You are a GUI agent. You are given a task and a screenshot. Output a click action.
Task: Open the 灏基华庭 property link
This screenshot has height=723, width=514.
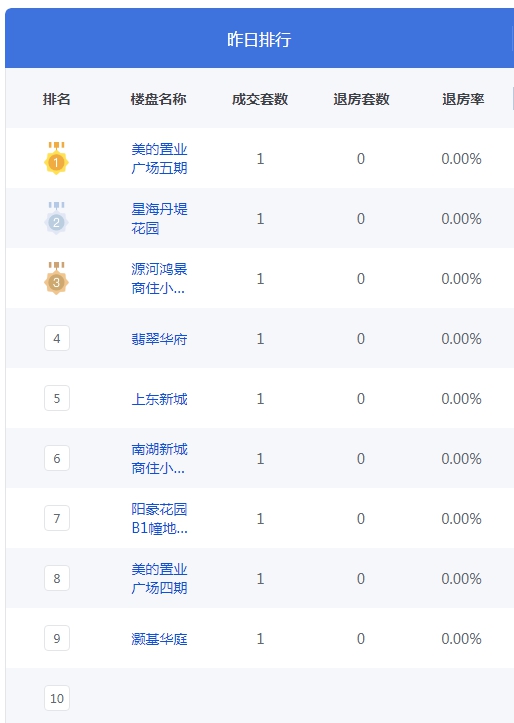(159, 639)
